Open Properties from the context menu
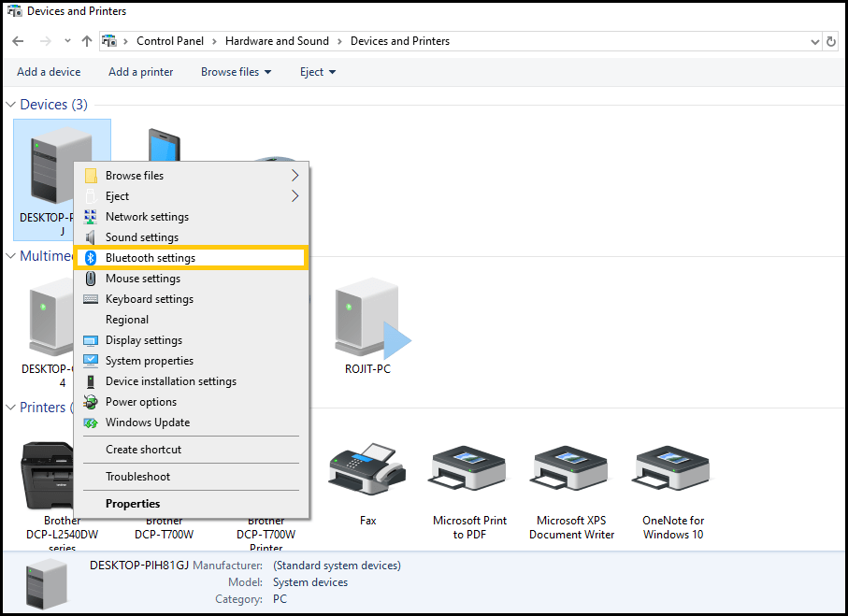 tap(133, 504)
